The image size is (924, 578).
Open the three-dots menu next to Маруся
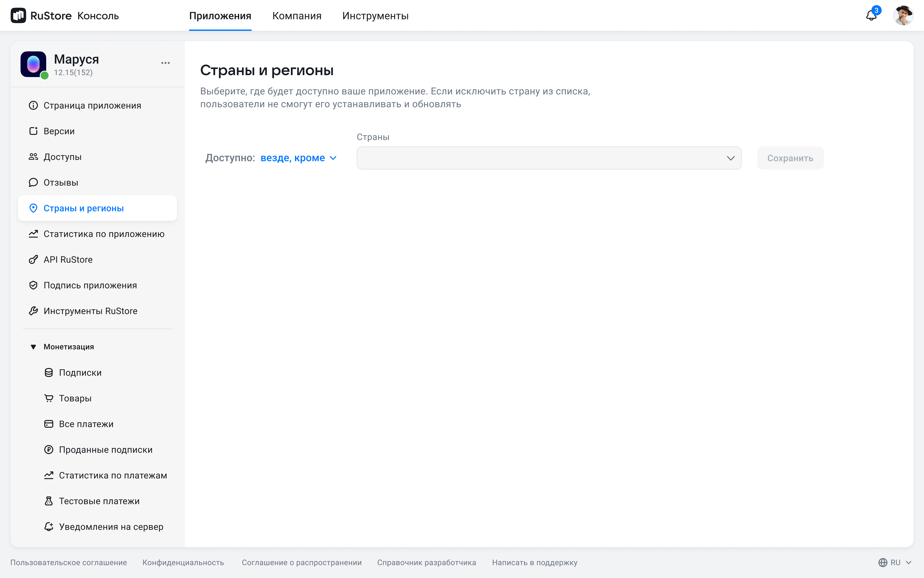pos(165,63)
